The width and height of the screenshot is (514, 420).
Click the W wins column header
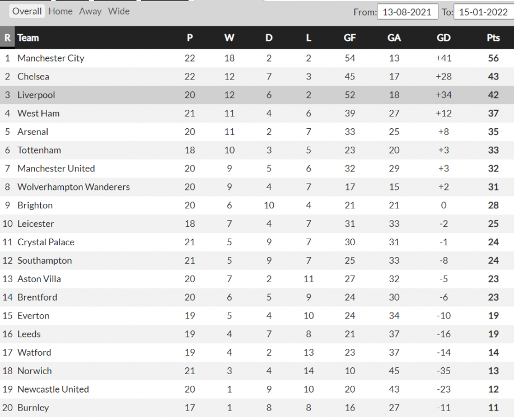pyautogui.click(x=229, y=38)
